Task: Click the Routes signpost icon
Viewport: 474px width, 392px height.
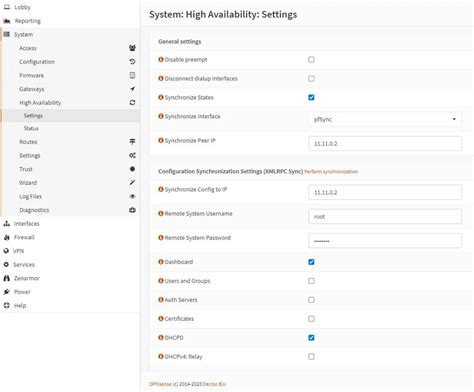Action: [x=132, y=142]
